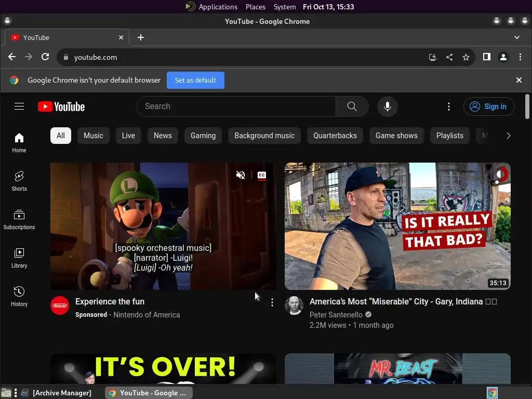This screenshot has width=532, height=399.
Task: Bookmark this tab with the star icon
Action: pyautogui.click(x=466, y=57)
